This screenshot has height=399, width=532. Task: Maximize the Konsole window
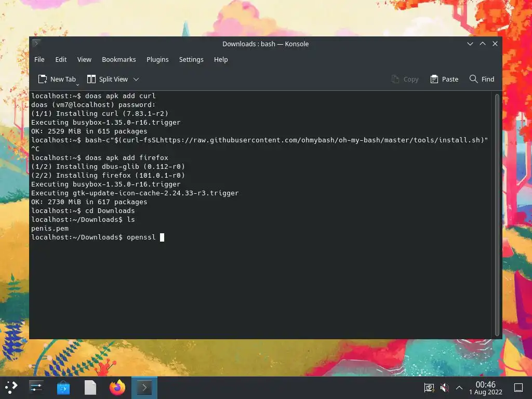click(483, 44)
